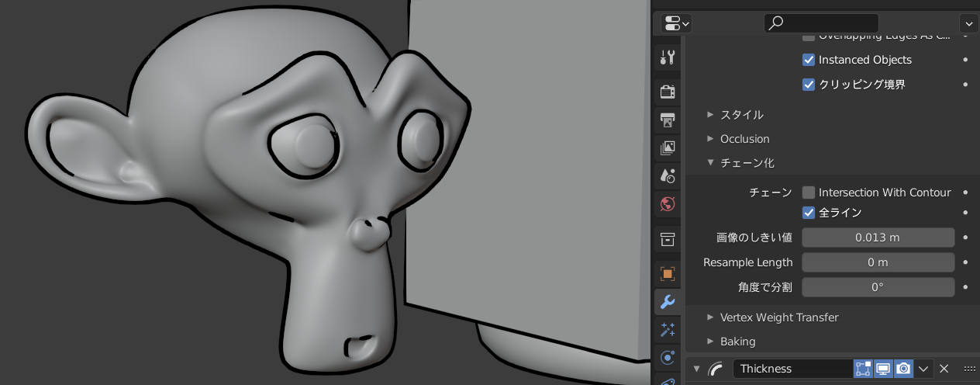Open the Visual Effects properties tab

668,329
